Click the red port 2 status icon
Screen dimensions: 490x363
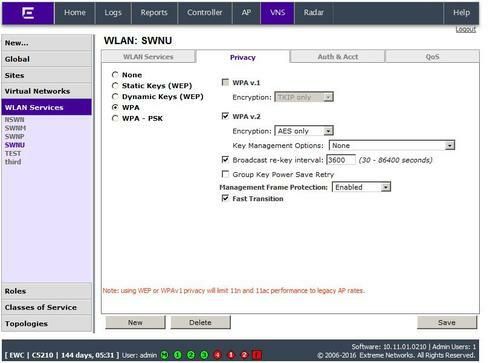tap(244, 355)
